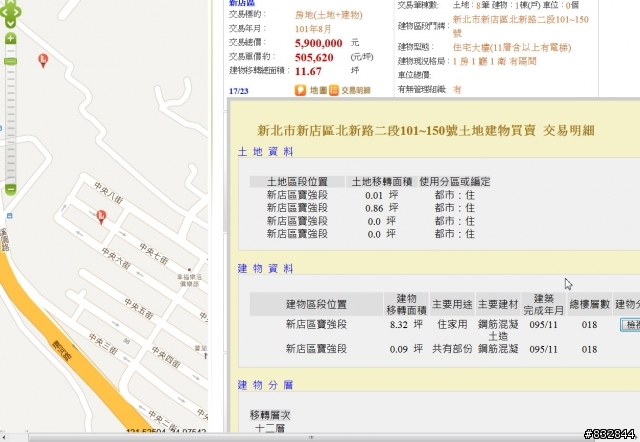This screenshot has width=640, height=442.
Task: Click the transferred area value 11.67
Action: coord(308,71)
